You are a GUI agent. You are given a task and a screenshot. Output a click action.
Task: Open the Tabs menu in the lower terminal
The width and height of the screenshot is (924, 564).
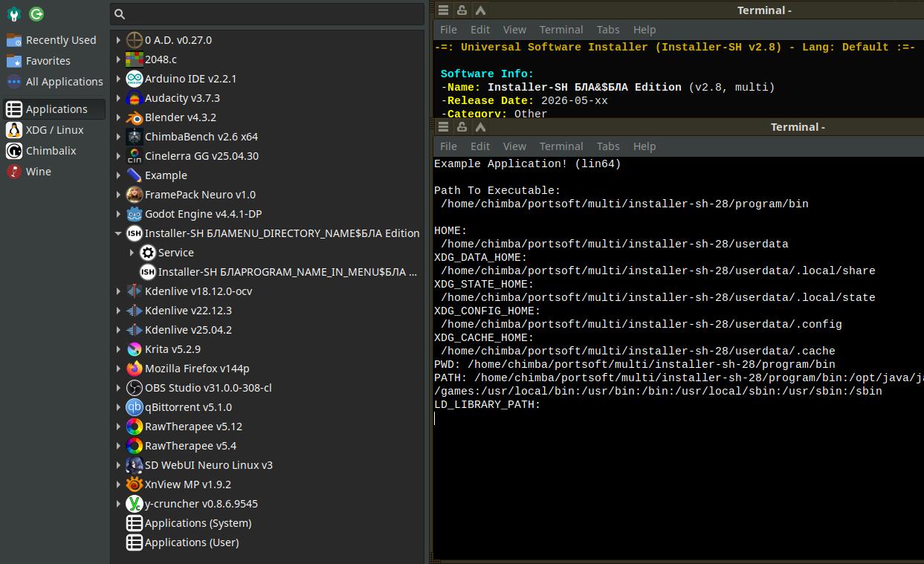click(x=608, y=146)
